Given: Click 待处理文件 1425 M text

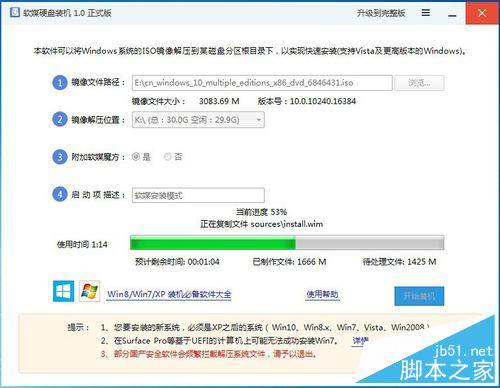Looking at the screenshot, I should [399, 262].
